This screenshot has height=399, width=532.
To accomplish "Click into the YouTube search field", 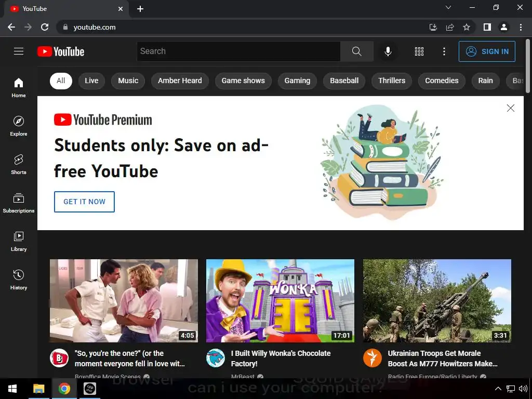I will 238,51.
